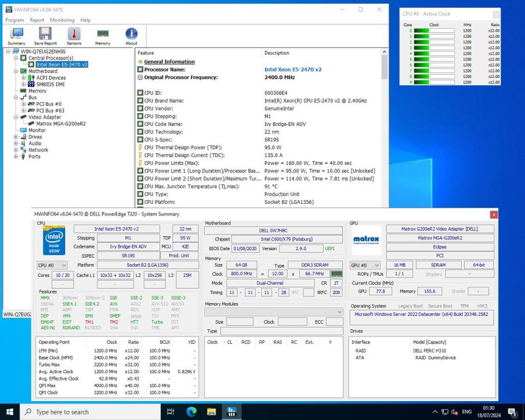Select ACPI Devices in the tree
The width and height of the screenshot is (525, 420).
(x=52, y=77)
